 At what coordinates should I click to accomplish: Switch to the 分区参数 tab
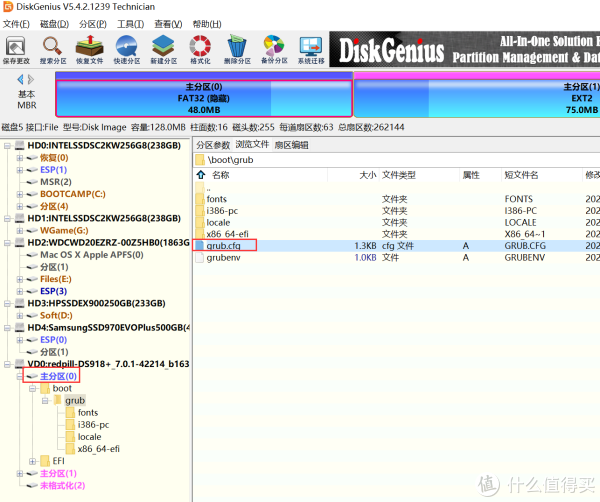point(212,144)
